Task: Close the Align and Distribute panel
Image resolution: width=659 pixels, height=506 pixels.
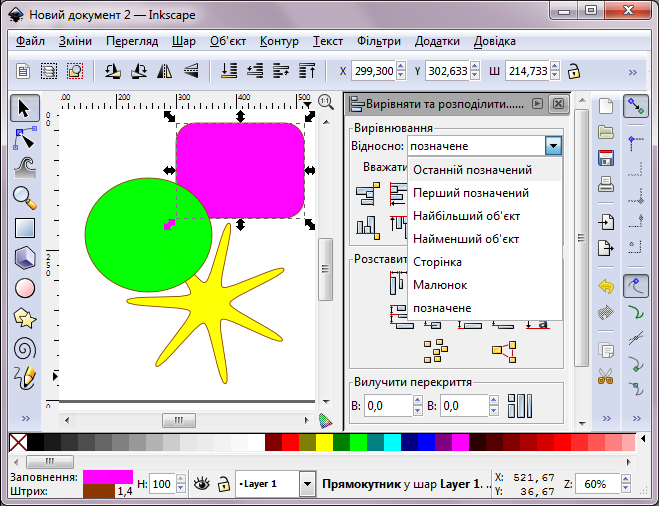Action: pos(558,104)
